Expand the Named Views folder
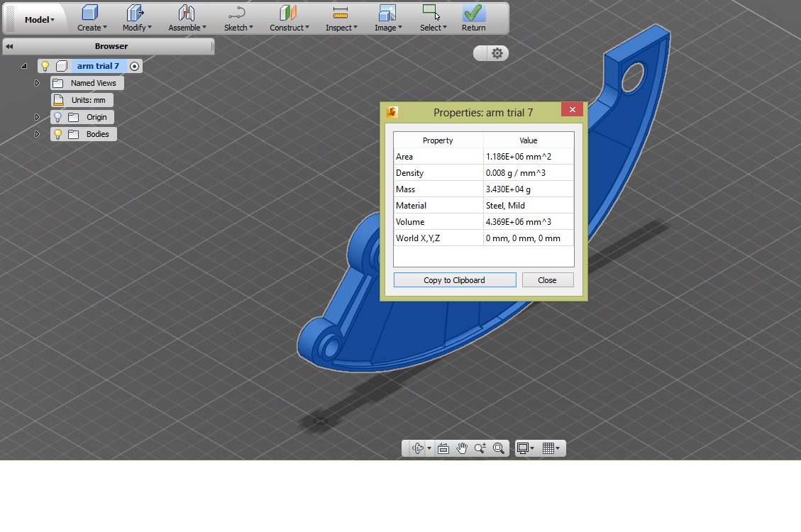The width and height of the screenshot is (801, 532). (37, 83)
